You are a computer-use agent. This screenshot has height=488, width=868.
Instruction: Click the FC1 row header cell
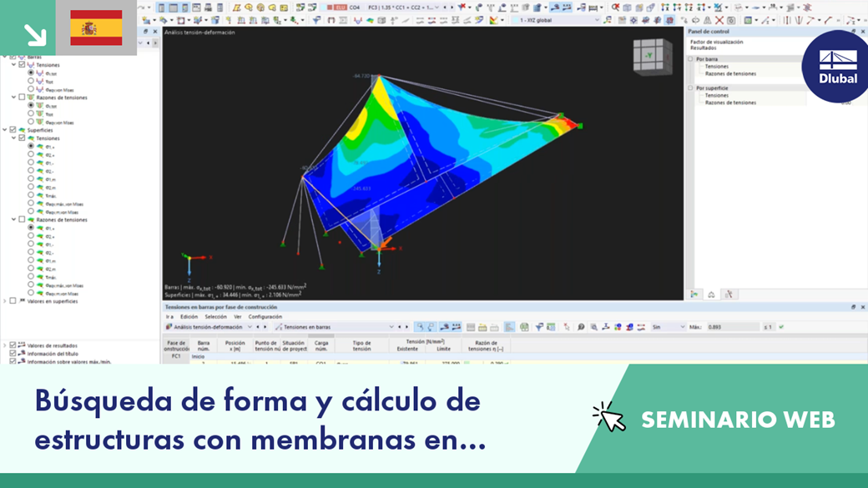click(176, 357)
